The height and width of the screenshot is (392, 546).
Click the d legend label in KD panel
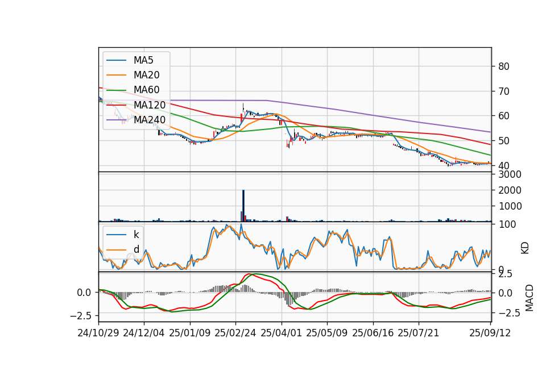136,249
